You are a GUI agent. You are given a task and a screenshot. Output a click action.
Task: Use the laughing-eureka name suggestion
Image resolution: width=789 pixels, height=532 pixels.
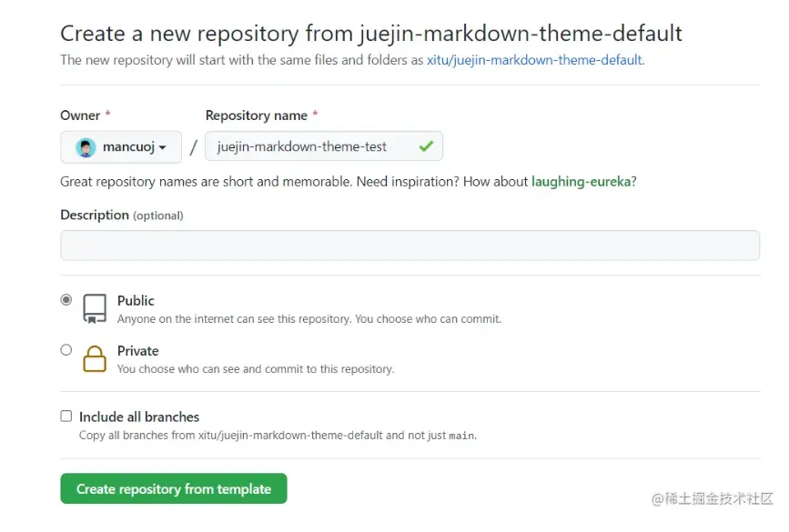tap(581, 182)
